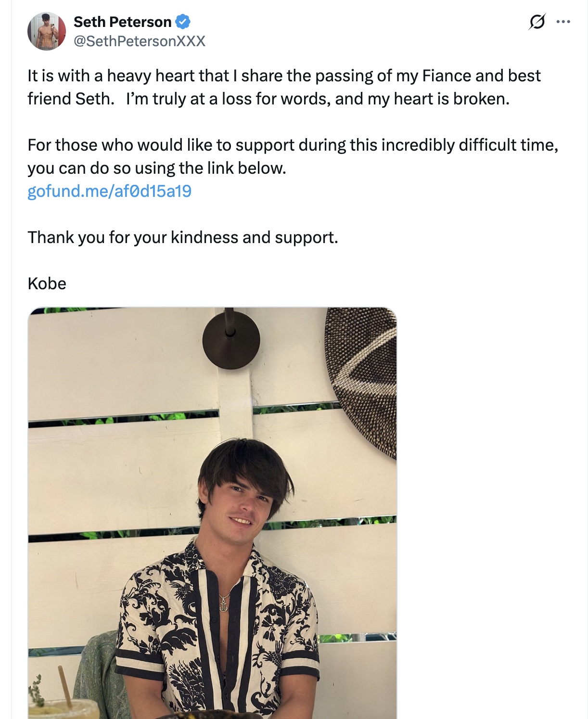The height and width of the screenshot is (719, 588).
Task: Click Seth Peterson's profile avatar picture
Action: (47, 31)
